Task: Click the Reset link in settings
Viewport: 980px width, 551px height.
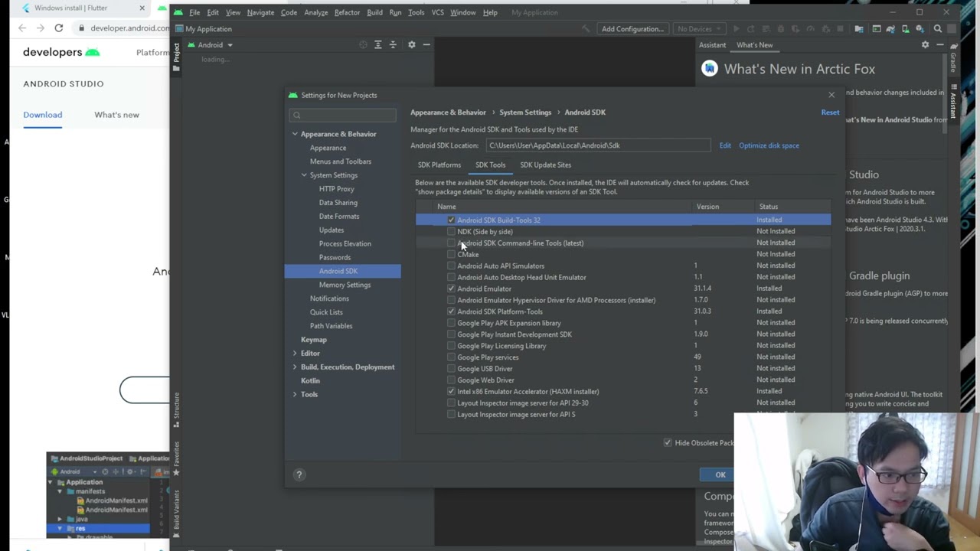Action: (830, 112)
